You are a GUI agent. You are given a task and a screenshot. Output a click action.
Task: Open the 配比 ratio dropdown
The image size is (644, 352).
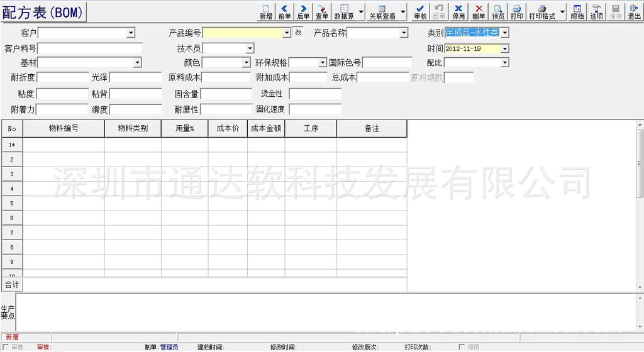click(x=505, y=63)
